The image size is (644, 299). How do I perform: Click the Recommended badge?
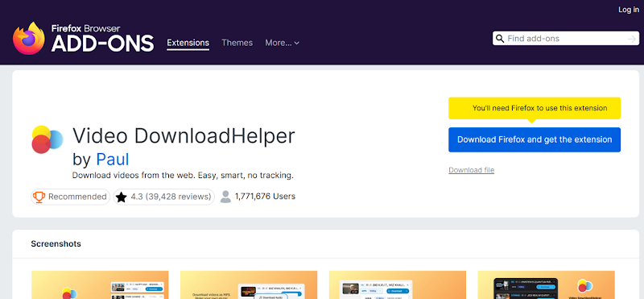71,197
